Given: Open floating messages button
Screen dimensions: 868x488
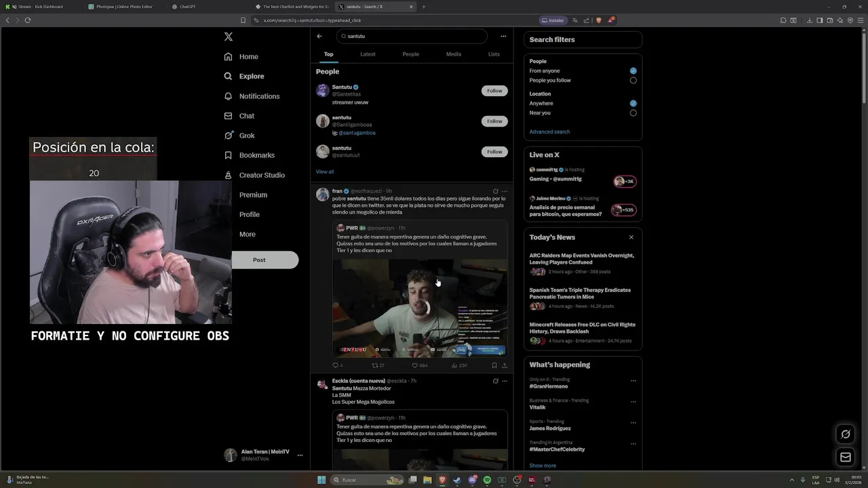Looking at the screenshot, I should point(846,457).
